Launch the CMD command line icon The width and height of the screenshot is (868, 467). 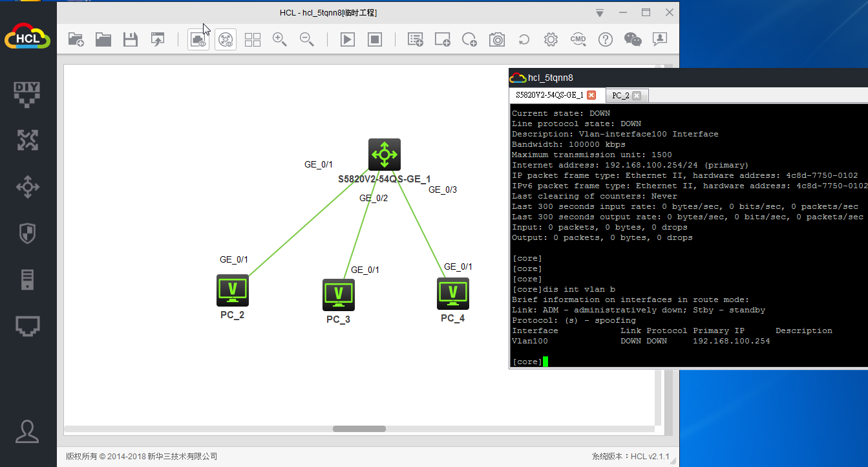tap(578, 39)
